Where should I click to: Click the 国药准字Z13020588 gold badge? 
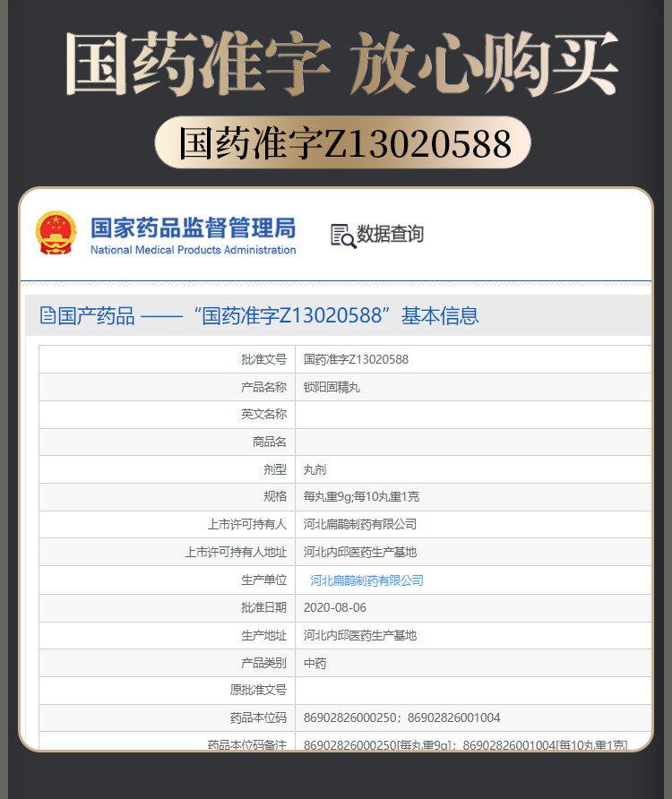point(342,142)
